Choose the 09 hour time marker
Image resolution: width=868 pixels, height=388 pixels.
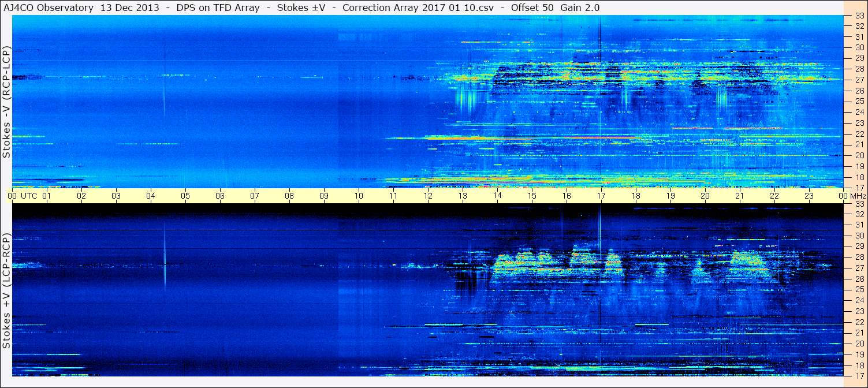click(324, 196)
